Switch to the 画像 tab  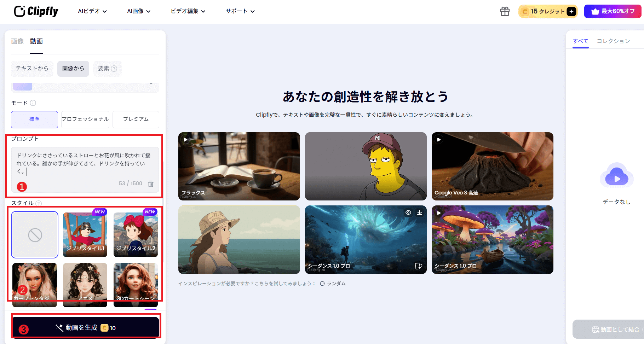pyautogui.click(x=17, y=41)
